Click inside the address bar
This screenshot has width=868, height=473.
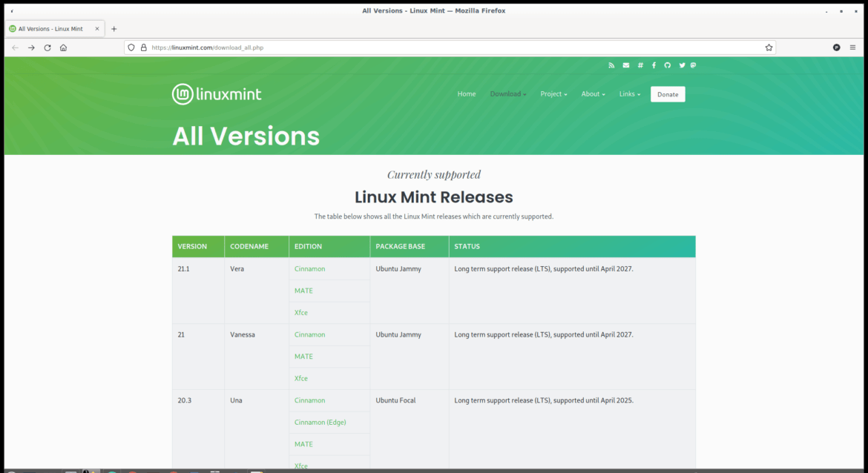371,47
